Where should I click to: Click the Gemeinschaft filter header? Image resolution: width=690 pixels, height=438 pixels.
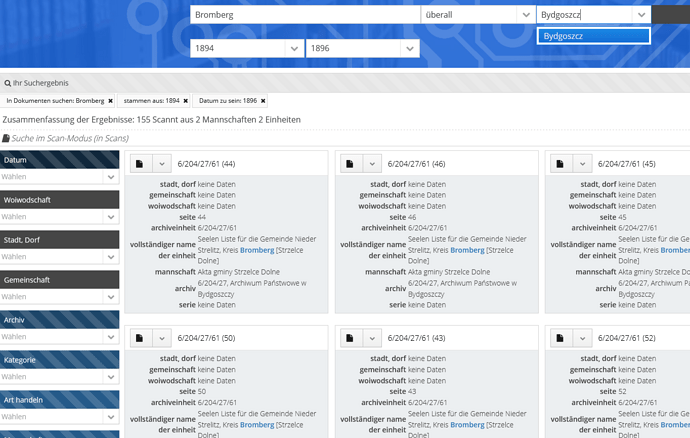[59, 280]
